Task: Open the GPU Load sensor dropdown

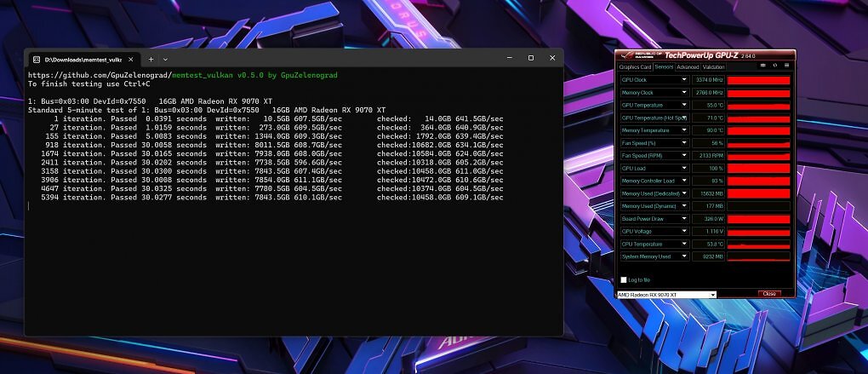Action: (685, 169)
